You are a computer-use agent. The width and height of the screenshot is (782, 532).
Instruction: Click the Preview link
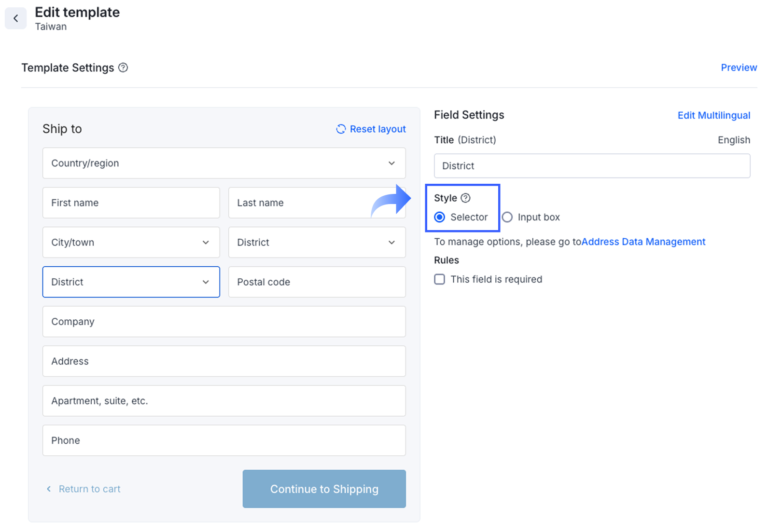click(x=739, y=68)
